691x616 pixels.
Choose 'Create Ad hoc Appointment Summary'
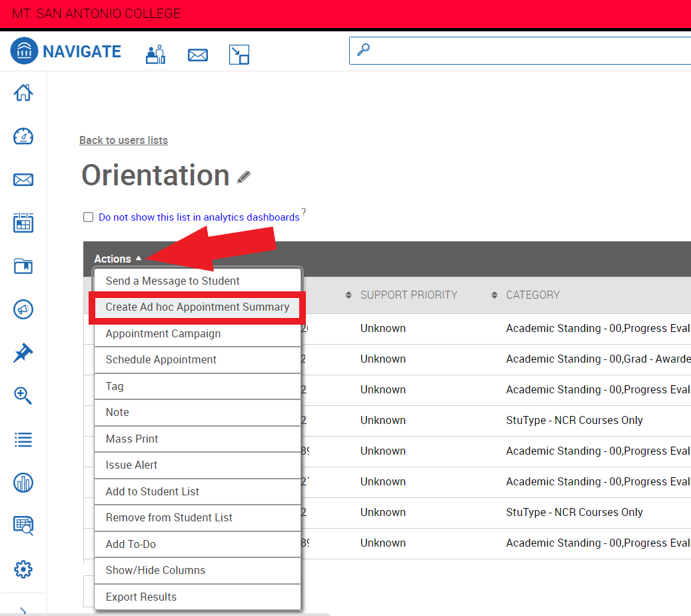pyautogui.click(x=197, y=307)
